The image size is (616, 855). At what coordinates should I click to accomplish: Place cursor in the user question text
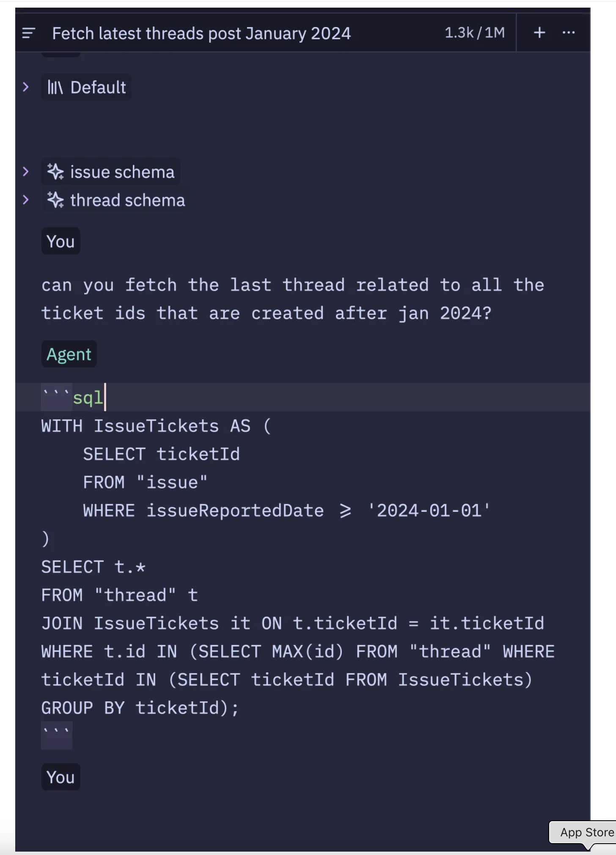click(293, 299)
